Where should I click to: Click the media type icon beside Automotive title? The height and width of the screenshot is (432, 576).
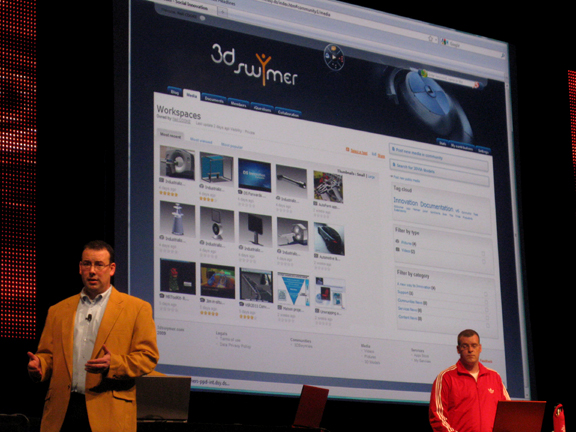click(x=316, y=256)
